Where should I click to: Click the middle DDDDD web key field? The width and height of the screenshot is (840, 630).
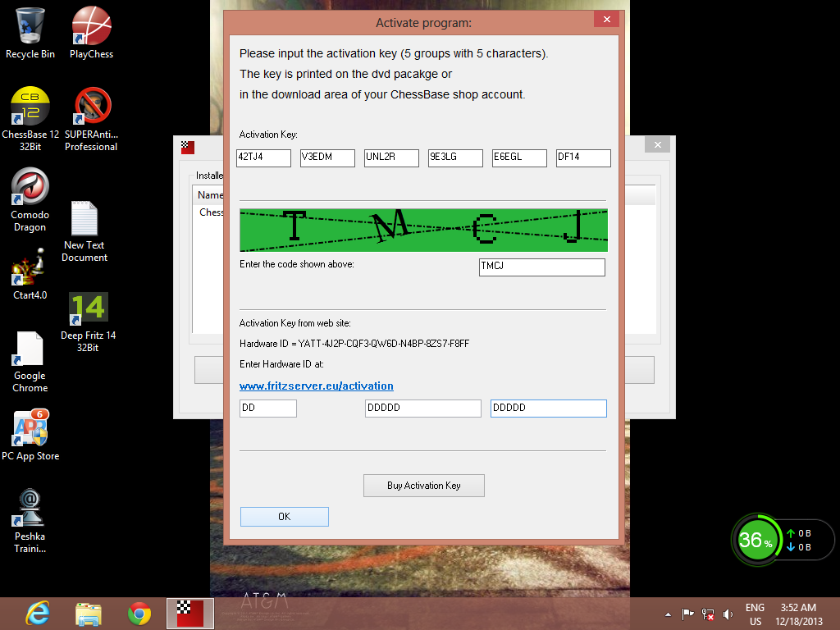(422, 409)
